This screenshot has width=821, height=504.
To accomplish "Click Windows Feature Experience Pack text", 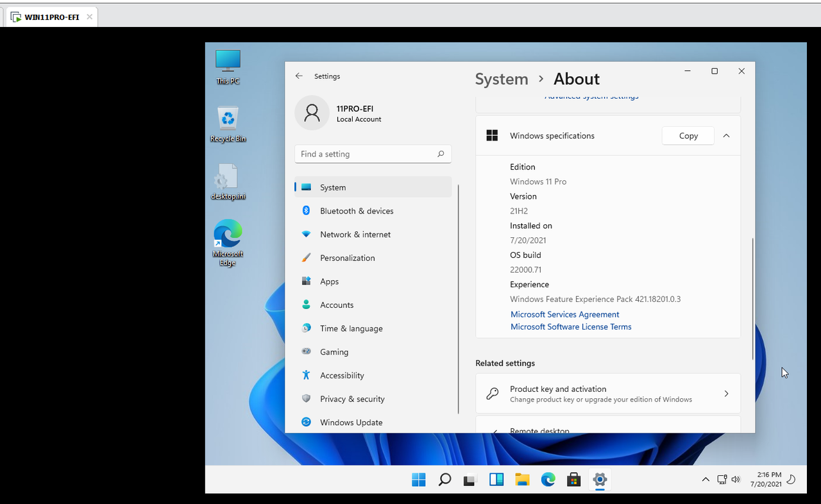I will pyautogui.click(x=595, y=299).
